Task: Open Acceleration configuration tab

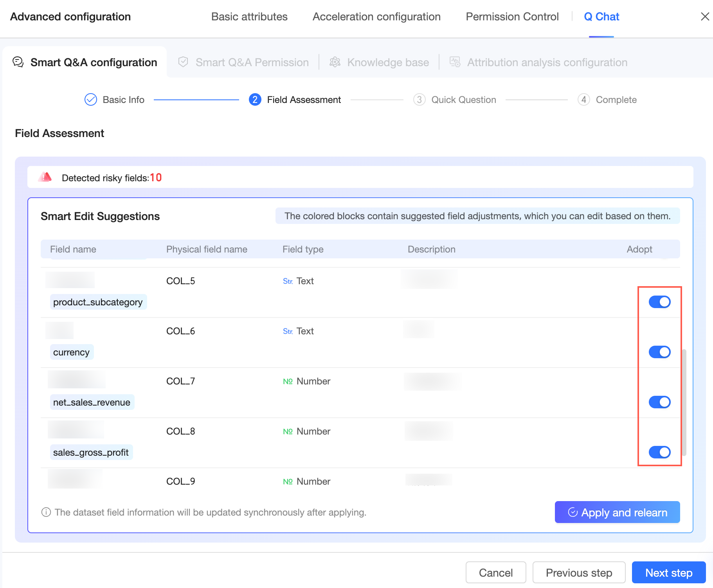Action: pyautogui.click(x=376, y=16)
